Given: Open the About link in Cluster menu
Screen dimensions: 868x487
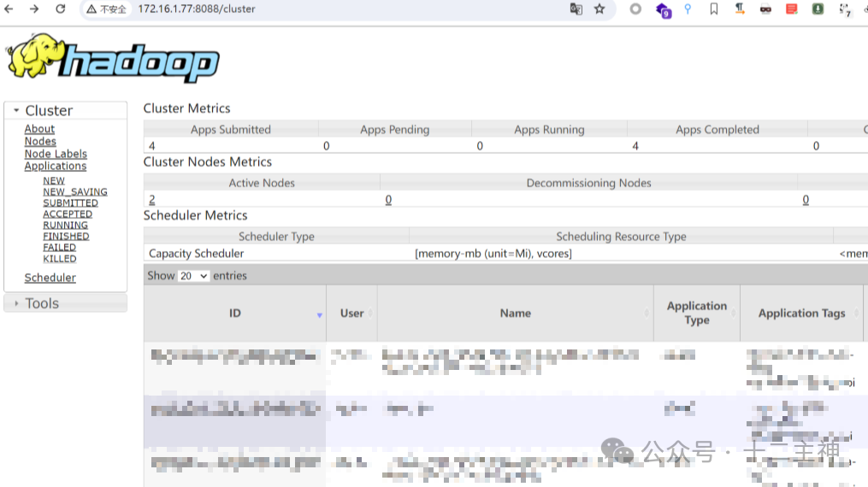Looking at the screenshot, I should (x=39, y=129).
